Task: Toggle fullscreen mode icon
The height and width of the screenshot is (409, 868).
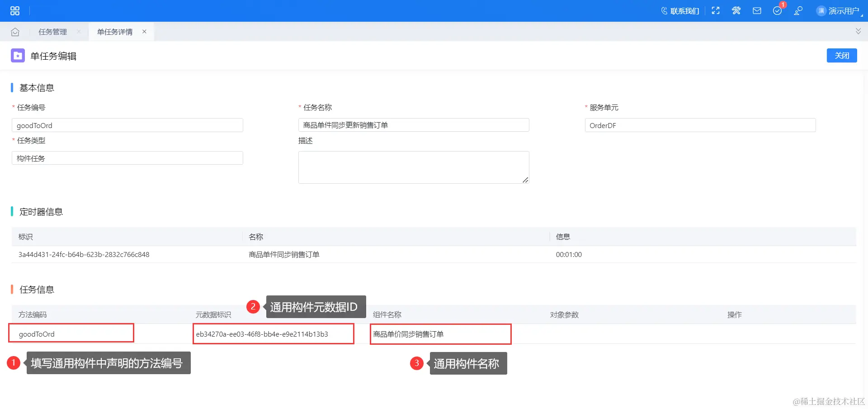Action: click(x=716, y=11)
